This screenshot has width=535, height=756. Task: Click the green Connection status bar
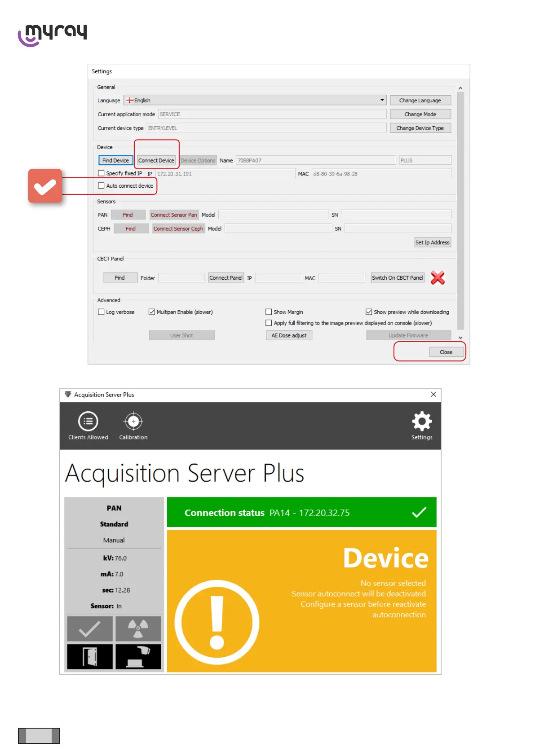coord(301,512)
